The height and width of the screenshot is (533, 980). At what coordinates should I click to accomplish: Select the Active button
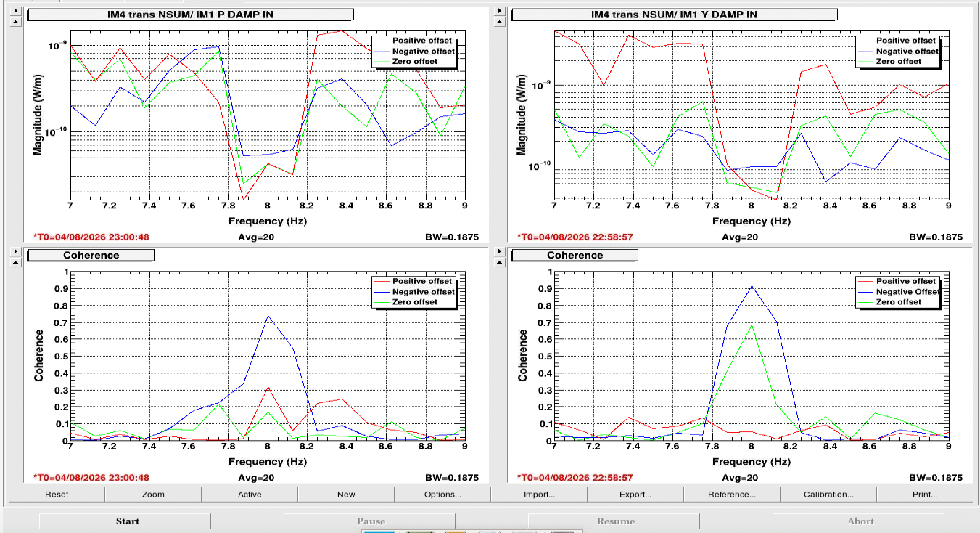coord(250,494)
